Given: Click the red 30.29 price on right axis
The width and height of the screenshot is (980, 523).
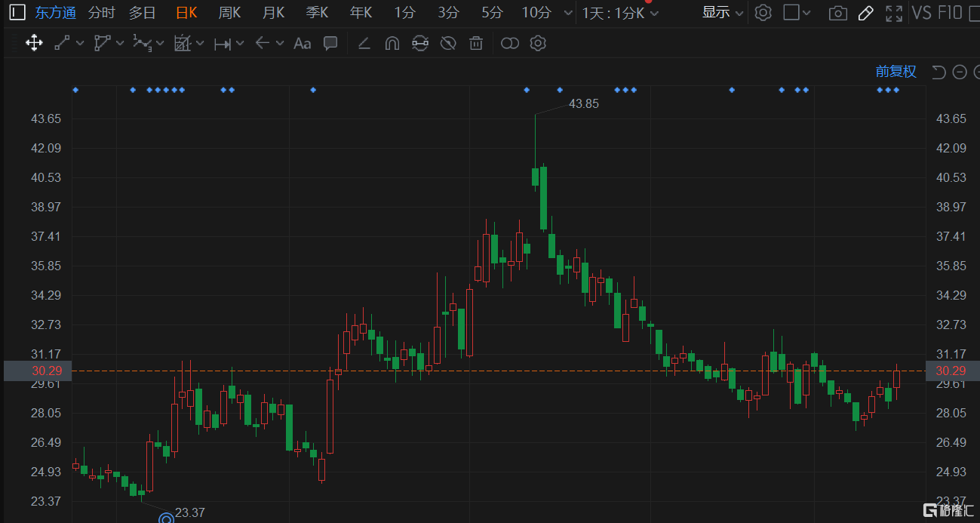Looking at the screenshot, I should [950, 371].
